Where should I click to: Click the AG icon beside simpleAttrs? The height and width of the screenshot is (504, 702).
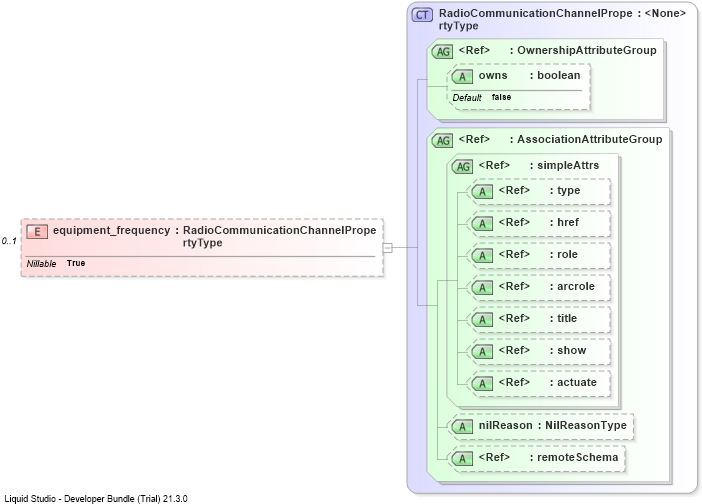point(462,167)
